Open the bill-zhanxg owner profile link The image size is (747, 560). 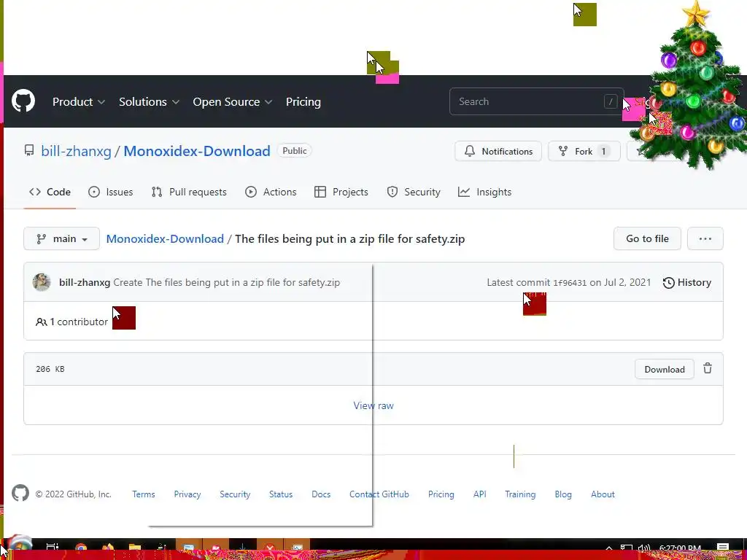[x=76, y=151]
